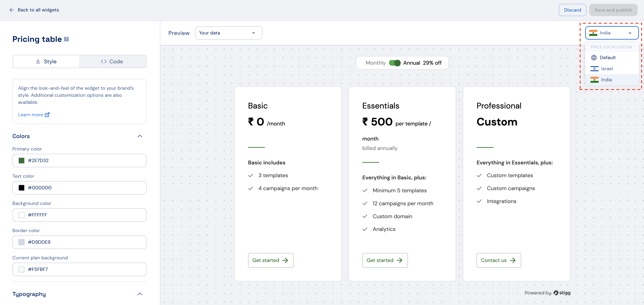Viewport: 644px width, 305px height.
Task: Click the Discard button
Action: 572,10
